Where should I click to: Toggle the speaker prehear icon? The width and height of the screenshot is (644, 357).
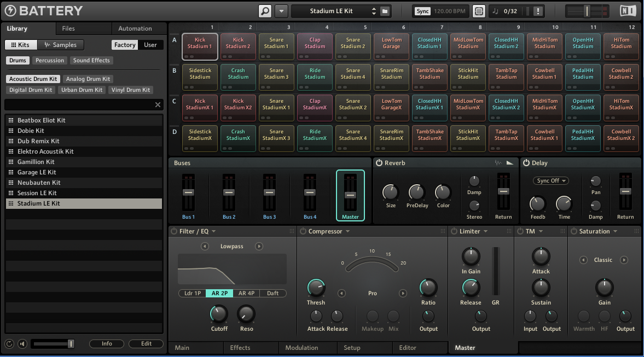pyautogui.click(x=22, y=344)
